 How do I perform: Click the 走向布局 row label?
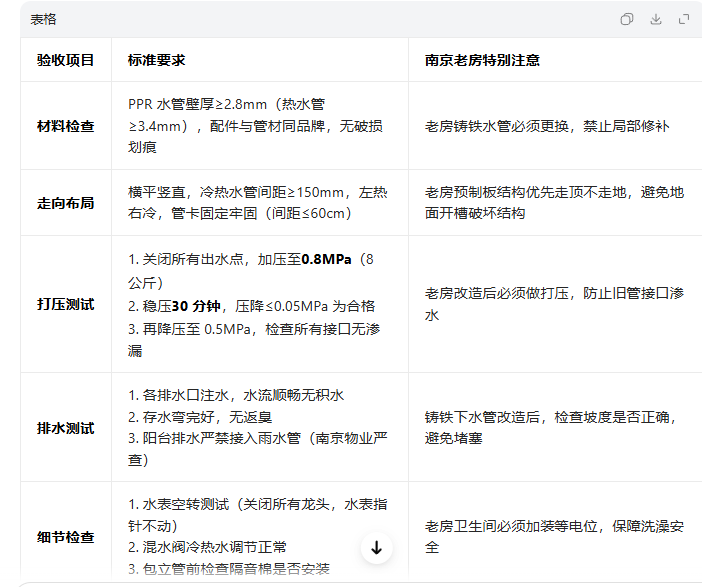(x=65, y=203)
